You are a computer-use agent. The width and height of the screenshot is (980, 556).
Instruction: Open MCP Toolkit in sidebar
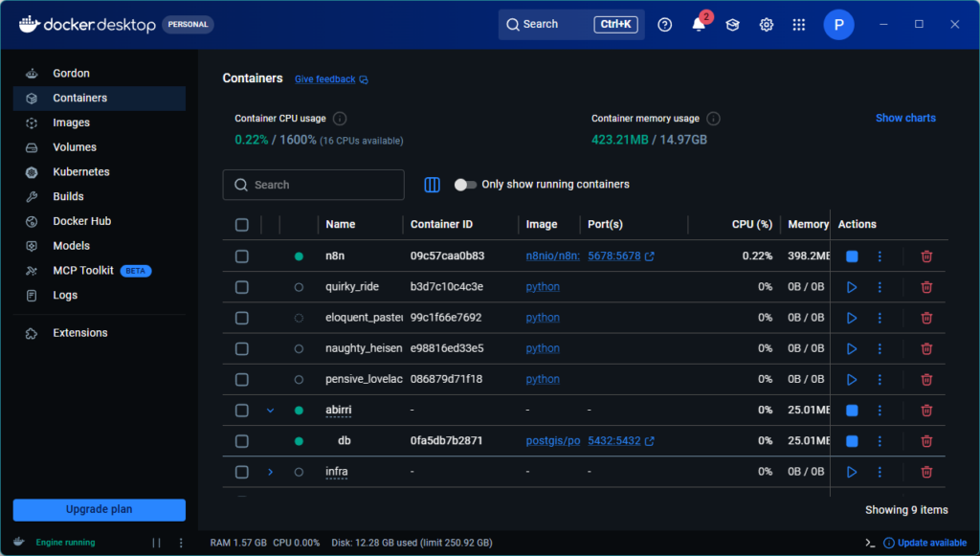[100, 271]
